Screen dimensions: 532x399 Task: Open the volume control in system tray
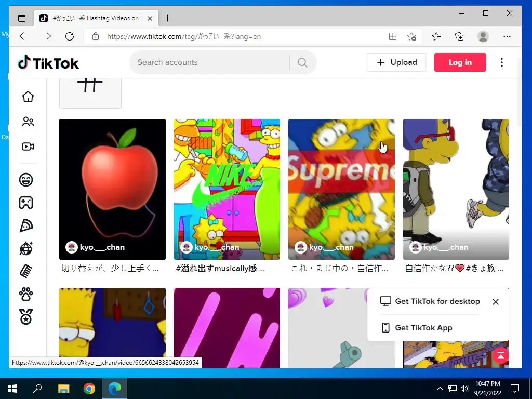point(464,389)
